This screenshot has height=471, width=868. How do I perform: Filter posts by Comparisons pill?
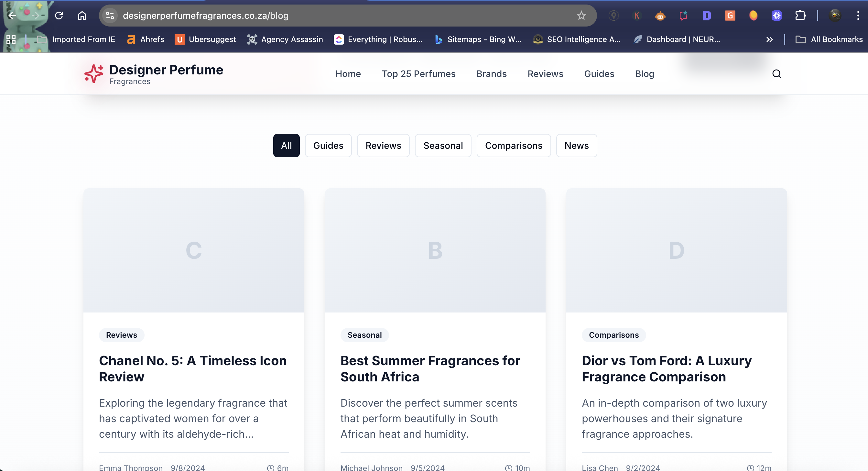pyautogui.click(x=514, y=146)
